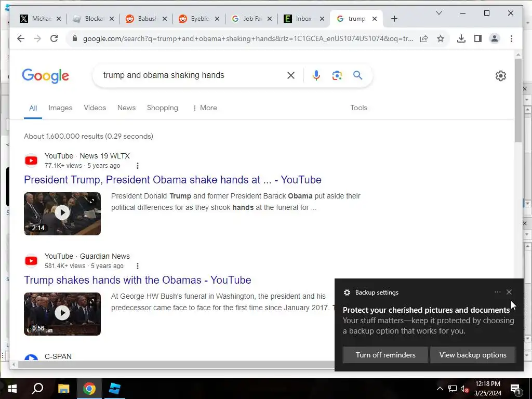Open Windows taskbar search
532x399 pixels.
coord(37,389)
